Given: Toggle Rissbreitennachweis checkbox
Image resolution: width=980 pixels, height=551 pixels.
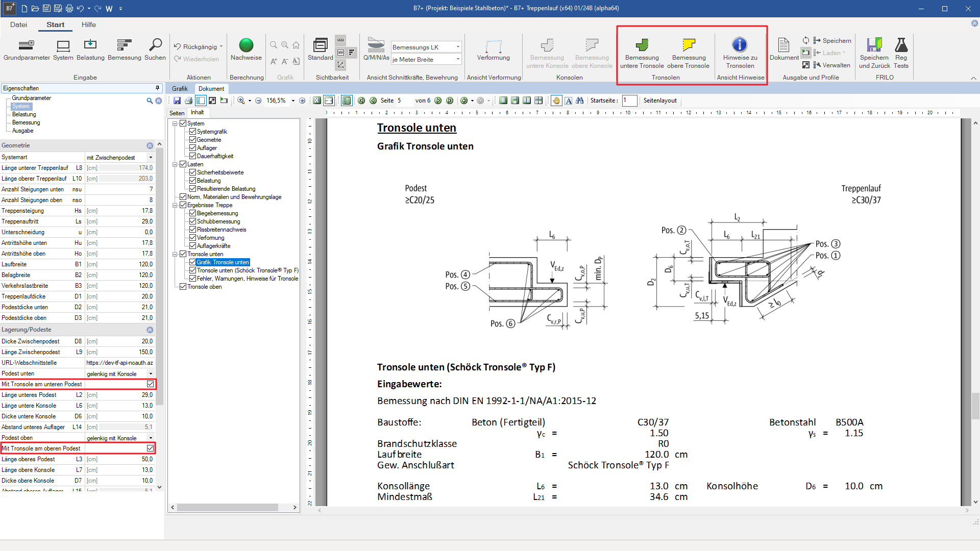Looking at the screenshot, I should [x=192, y=230].
